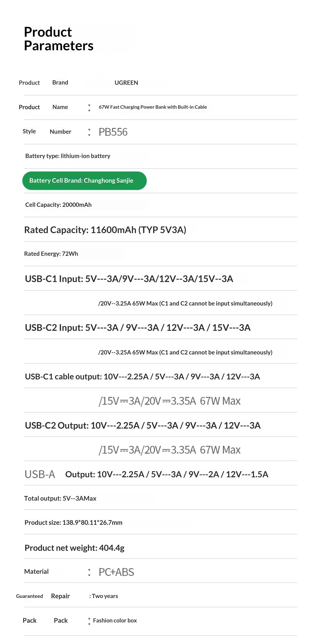Click the Rated Energy 72Wh row
Viewport: 322px width, 644px height.
[x=51, y=254]
